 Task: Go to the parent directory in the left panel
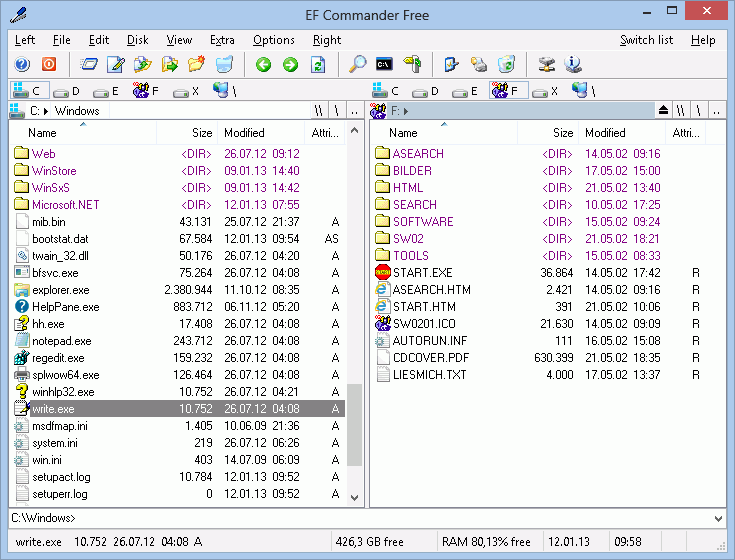pyautogui.click(x=354, y=111)
